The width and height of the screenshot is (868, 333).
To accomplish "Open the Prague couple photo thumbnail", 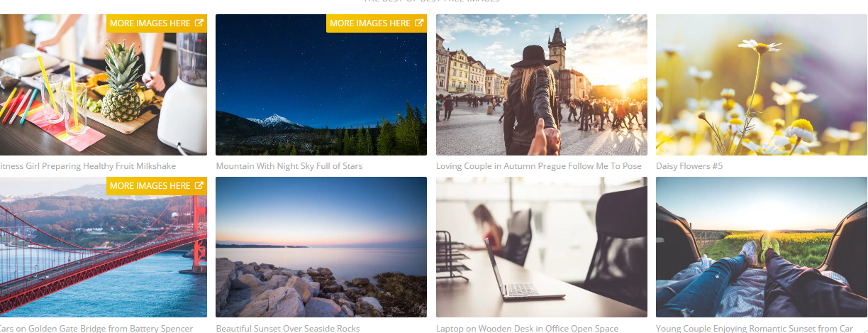I will click(x=542, y=84).
